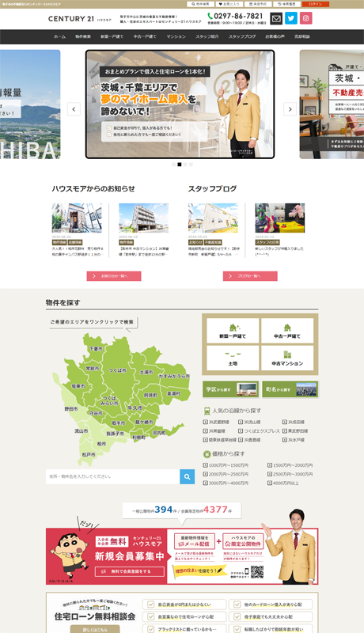Viewport: 364px width, 633px height.
Task: Click the address or property name search field
Action: [112, 477]
